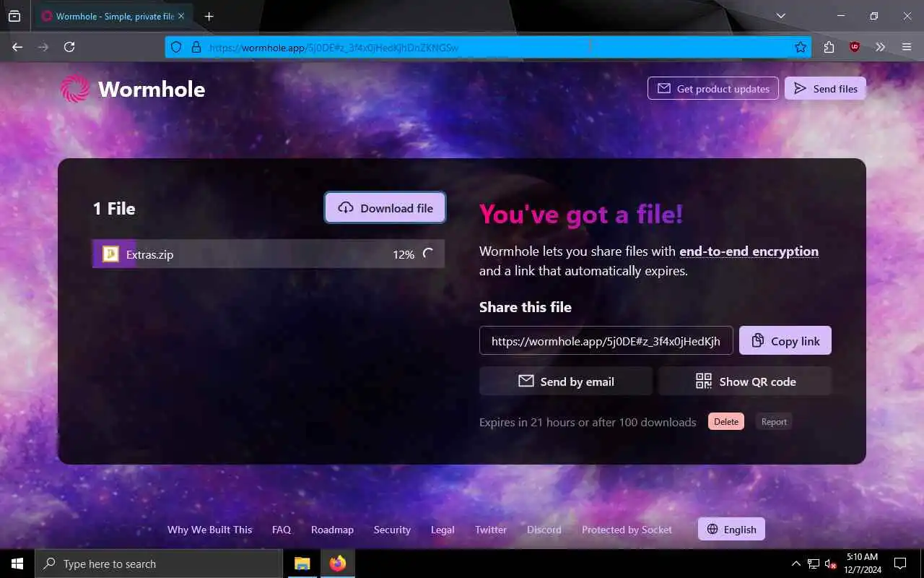
Task: Click the muted volume tray icon
Action: (830, 564)
